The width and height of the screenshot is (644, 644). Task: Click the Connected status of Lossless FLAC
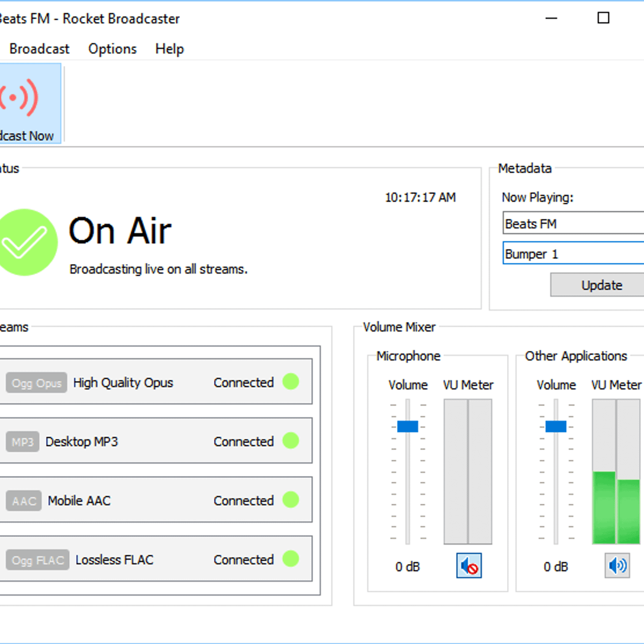point(244,560)
